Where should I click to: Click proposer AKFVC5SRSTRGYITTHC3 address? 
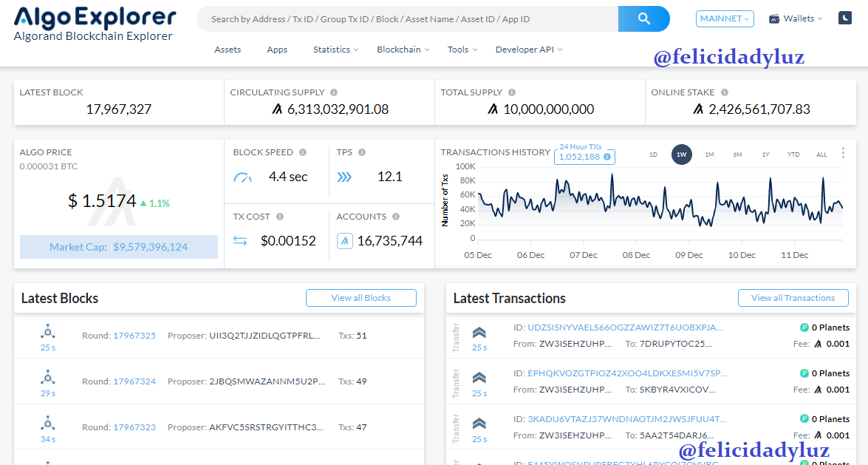(x=266, y=427)
